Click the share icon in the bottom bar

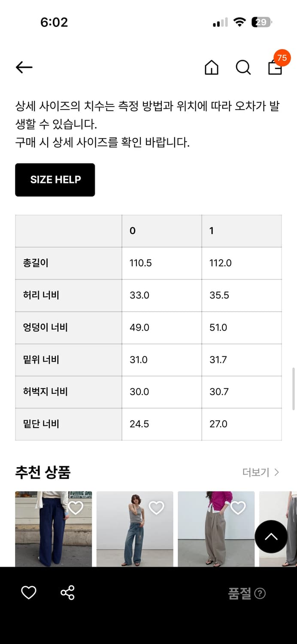click(67, 593)
